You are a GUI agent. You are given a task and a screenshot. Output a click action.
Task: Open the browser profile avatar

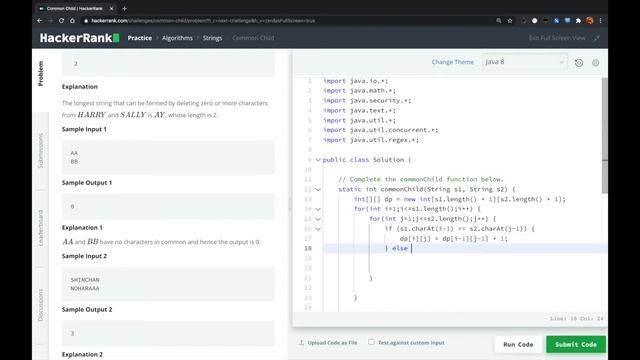click(589, 20)
